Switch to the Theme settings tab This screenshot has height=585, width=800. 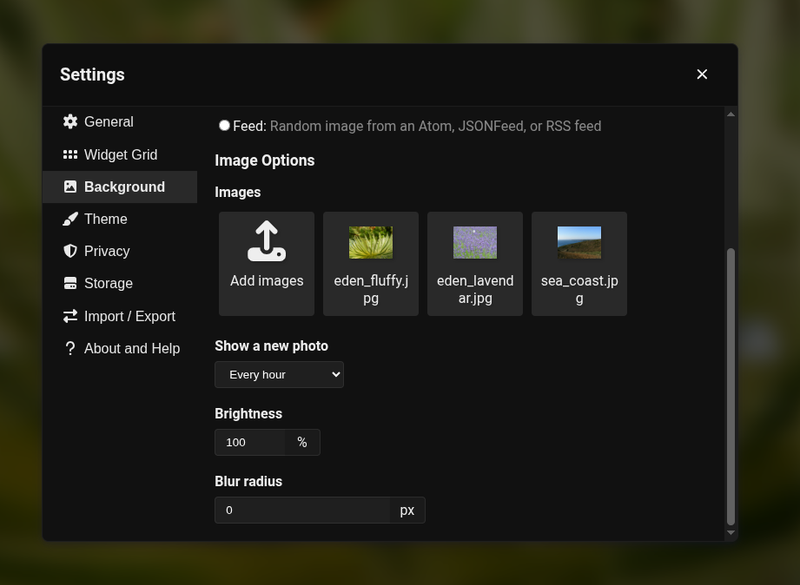120,219
